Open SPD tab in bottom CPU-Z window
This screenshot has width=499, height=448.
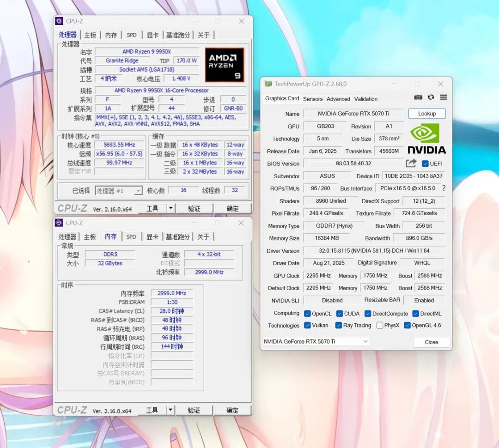pos(131,237)
